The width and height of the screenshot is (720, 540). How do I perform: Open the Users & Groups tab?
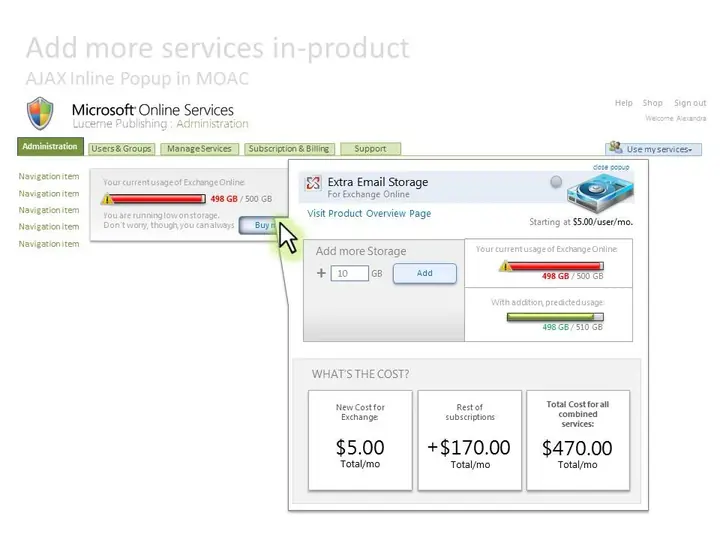pos(121,149)
